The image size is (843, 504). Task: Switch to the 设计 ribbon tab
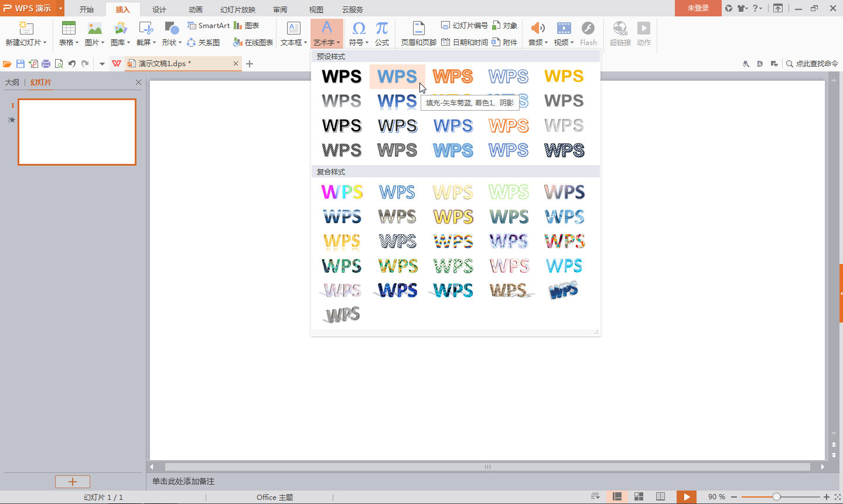(159, 9)
